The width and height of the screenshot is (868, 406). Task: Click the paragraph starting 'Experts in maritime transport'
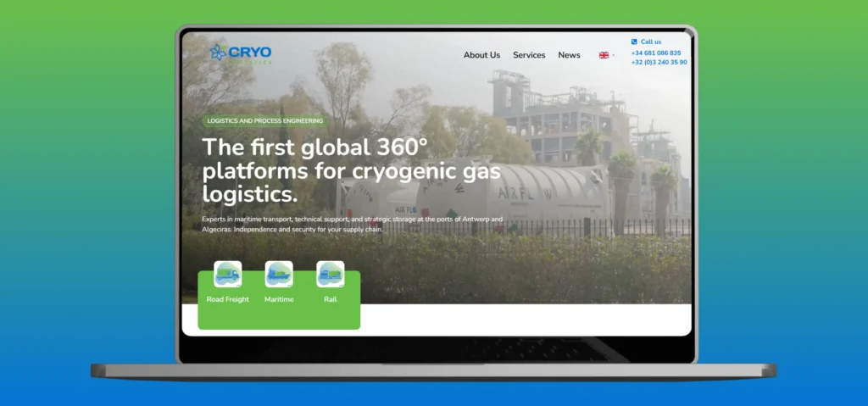[353, 224]
